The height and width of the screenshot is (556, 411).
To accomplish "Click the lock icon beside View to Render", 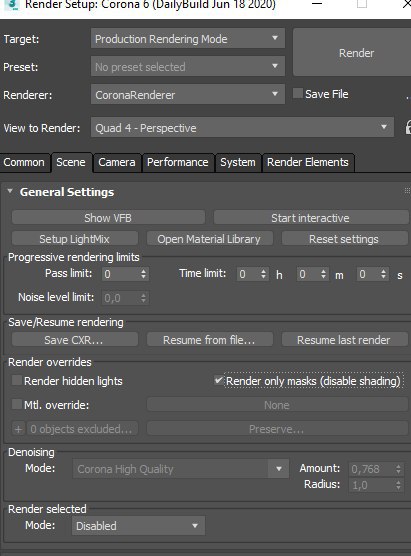I will [408, 127].
